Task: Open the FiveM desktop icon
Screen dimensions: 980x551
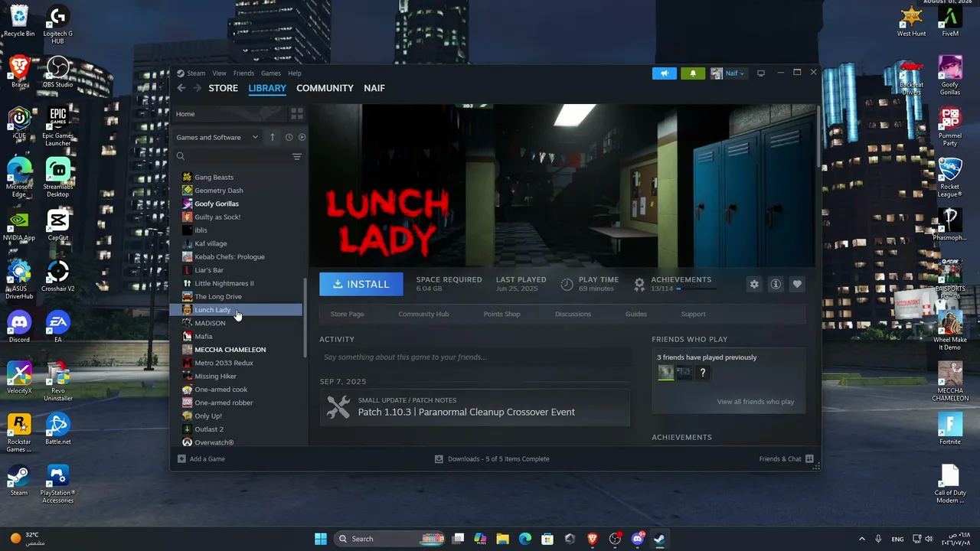Action: tap(950, 21)
